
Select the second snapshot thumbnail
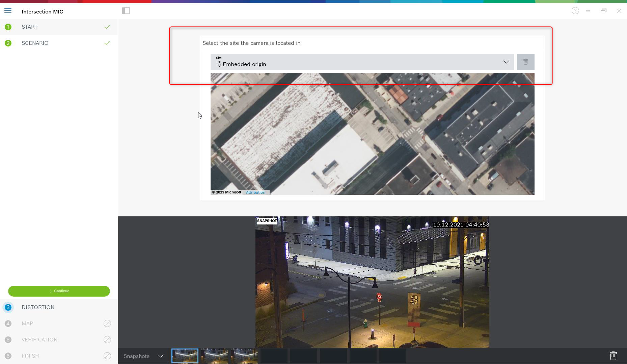point(215,356)
